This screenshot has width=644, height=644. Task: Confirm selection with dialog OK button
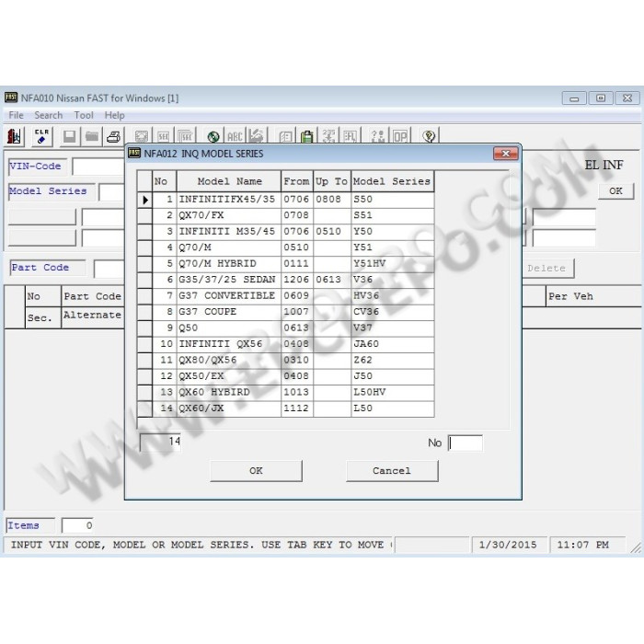tap(256, 471)
